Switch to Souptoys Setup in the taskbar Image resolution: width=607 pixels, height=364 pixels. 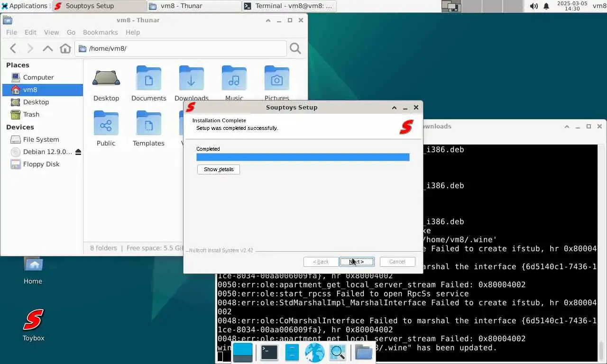coord(100,6)
